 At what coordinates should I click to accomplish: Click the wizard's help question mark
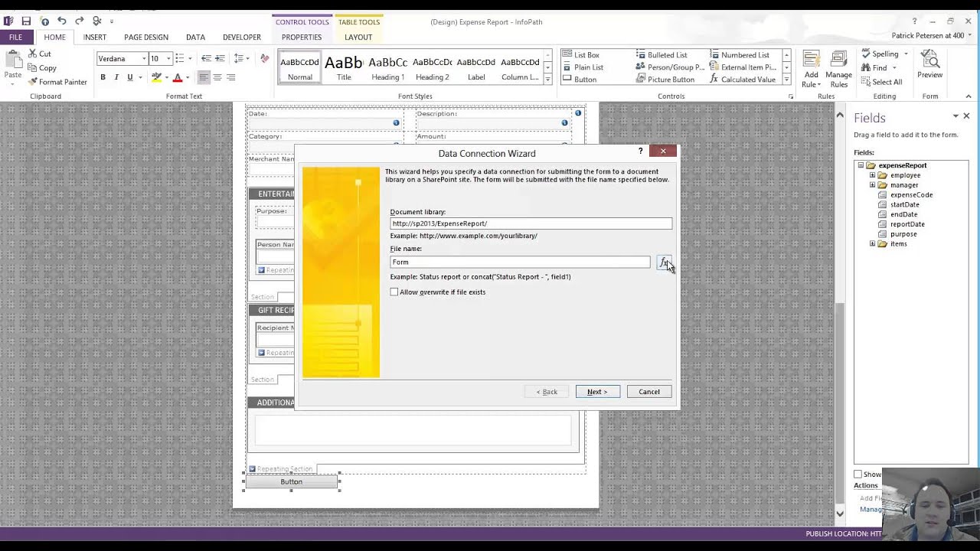click(x=640, y=152)
